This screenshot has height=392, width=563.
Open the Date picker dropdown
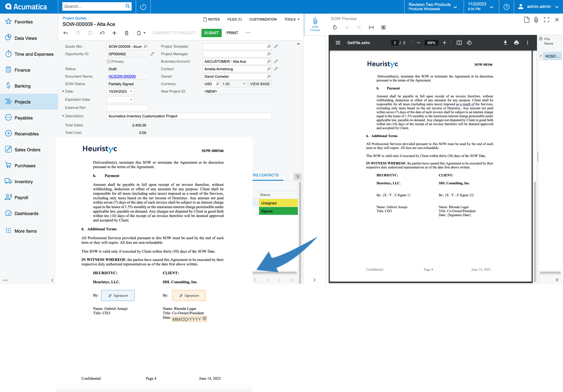pyautogui.click(x=131, y=91)
